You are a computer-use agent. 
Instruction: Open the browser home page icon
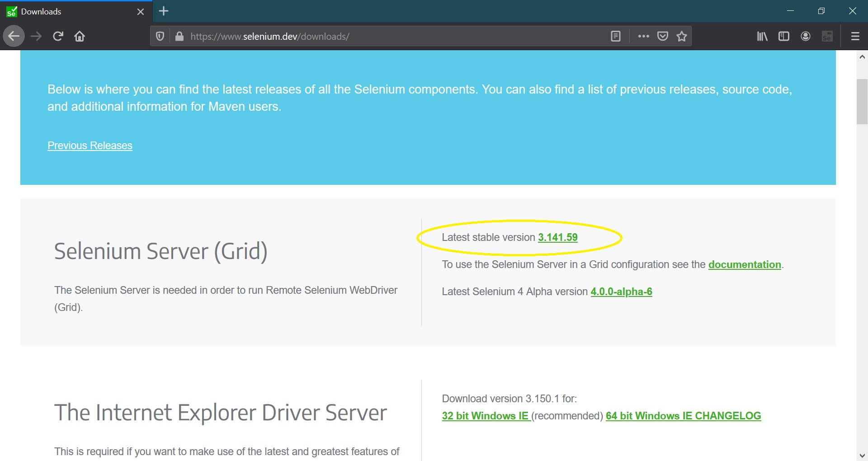click(80, 36)
